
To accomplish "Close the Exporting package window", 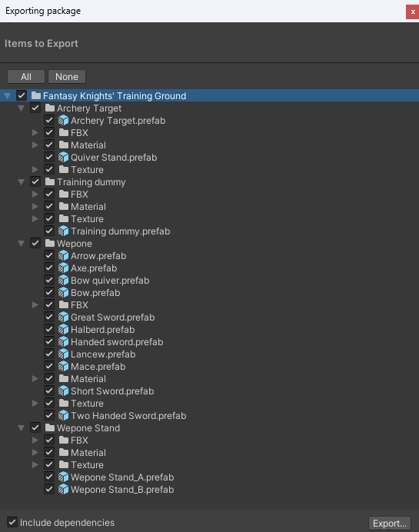I will point(413,12).
